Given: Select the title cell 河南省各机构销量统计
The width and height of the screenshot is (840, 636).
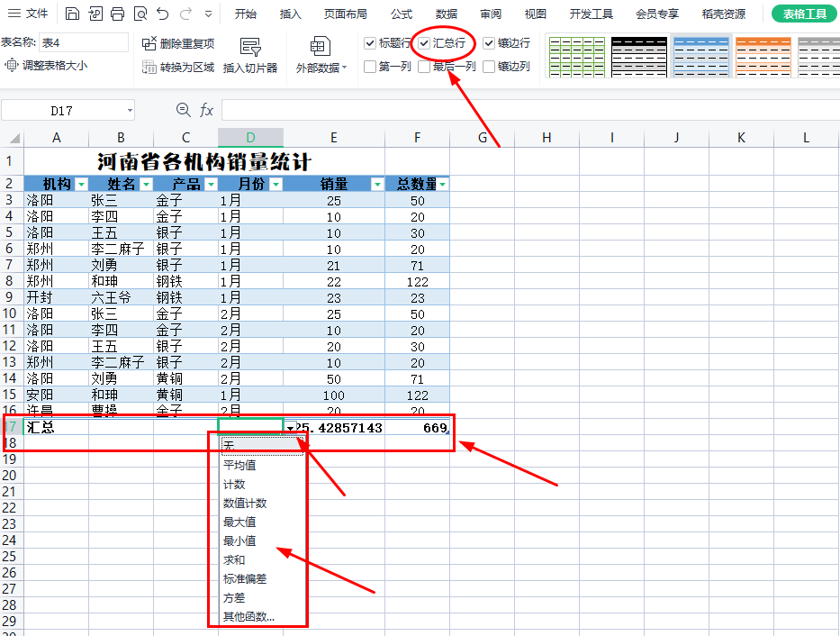Looking at the screenshot, I should pyautogui.click(x=204, y=161).
